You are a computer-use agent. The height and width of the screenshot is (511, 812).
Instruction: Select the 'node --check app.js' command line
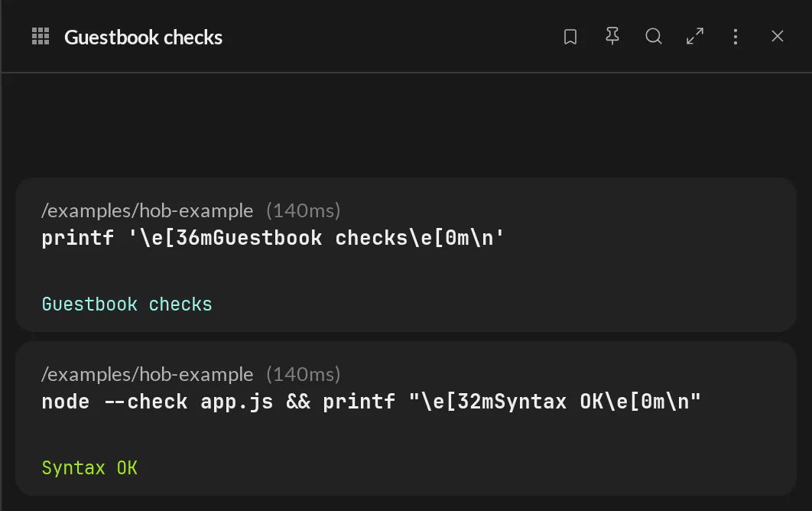click(371, 402)
